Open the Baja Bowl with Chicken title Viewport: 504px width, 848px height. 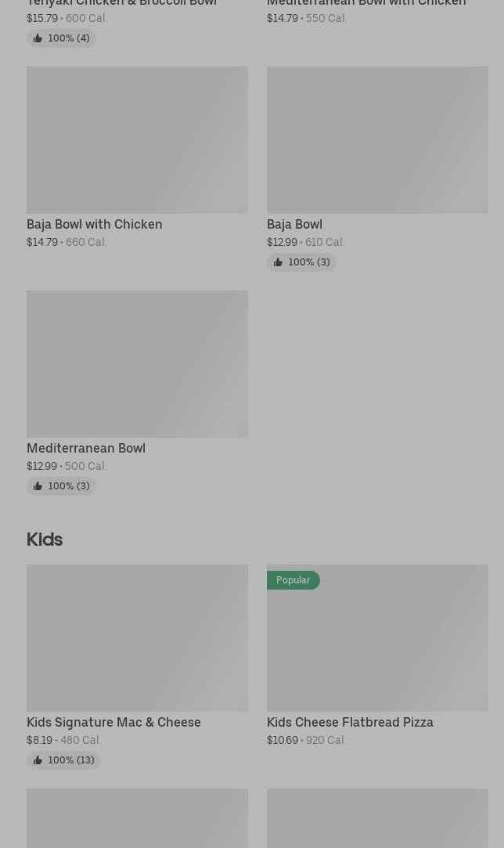coord(95,224)
